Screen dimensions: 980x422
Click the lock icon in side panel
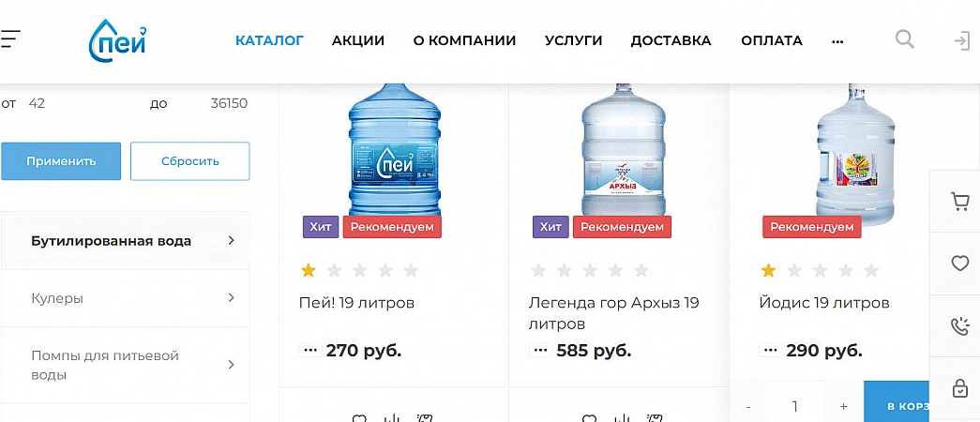click(959, 387)
